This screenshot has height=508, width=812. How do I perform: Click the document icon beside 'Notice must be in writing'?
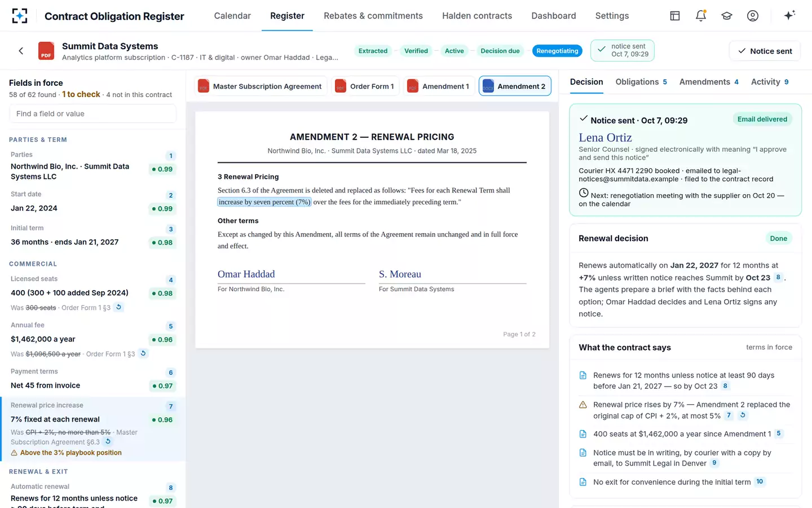pos(583,453)
